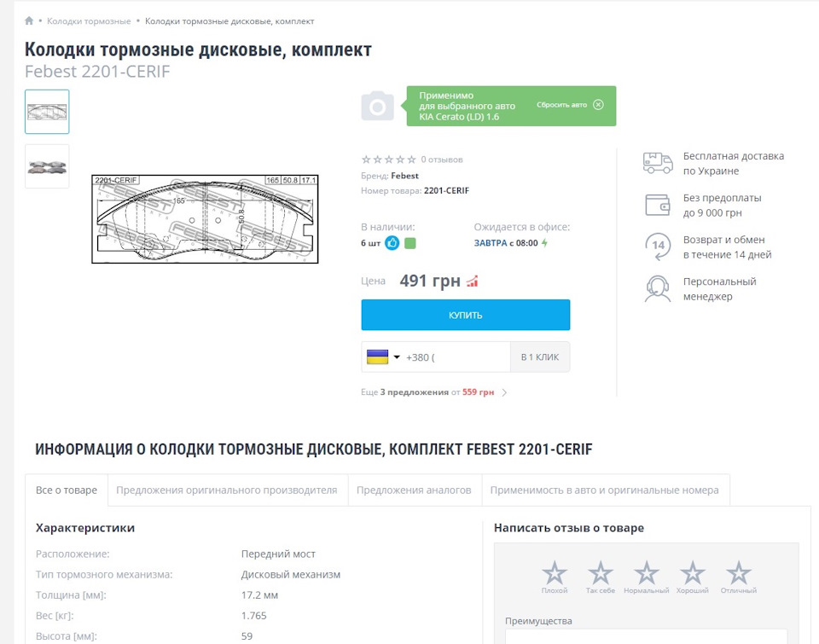The image size is (819, 644).
Task: Open "Колодки тормозные дисковые, комплект" breadcrumb
Action: pyautogui.click(x=229, y=21)
